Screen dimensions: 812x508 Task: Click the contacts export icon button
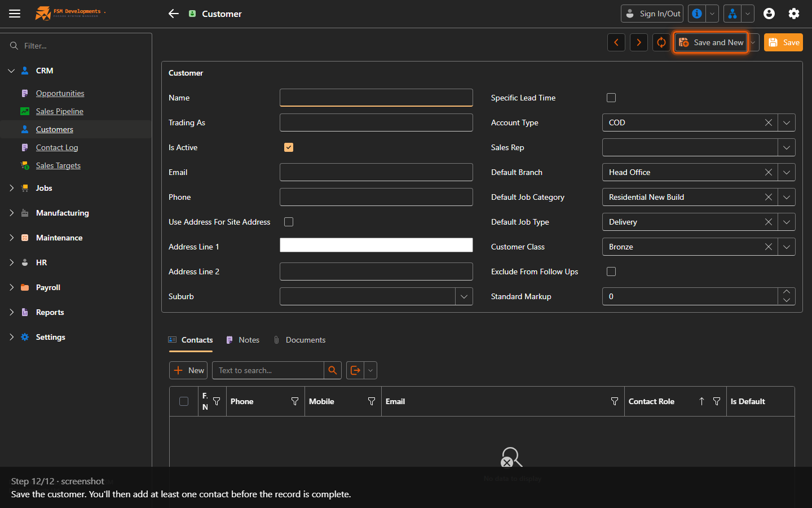(355, 370)
